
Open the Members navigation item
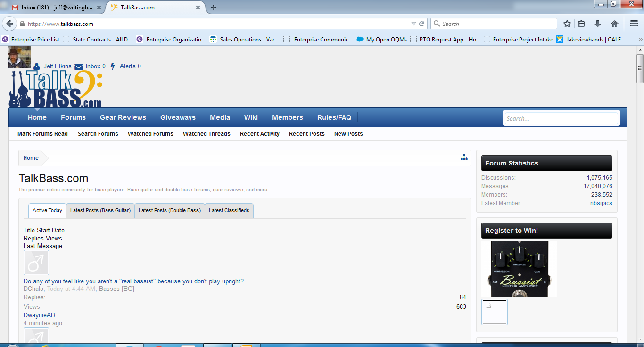[x=288, y=117]
